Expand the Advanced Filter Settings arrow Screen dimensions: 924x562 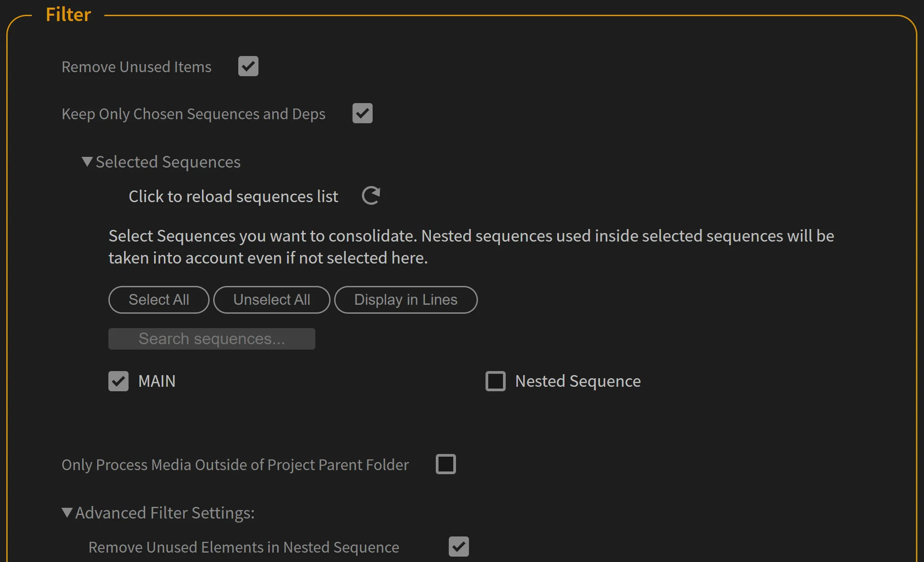point(66,512)
